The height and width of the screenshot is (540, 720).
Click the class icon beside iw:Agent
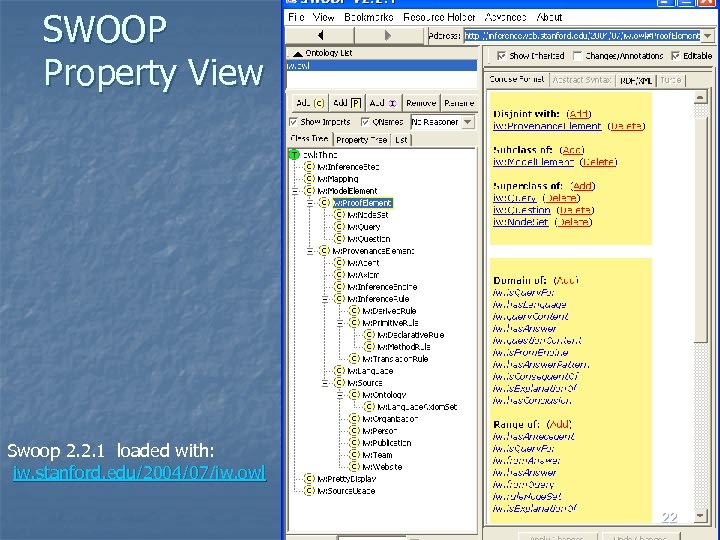point(339,263)
